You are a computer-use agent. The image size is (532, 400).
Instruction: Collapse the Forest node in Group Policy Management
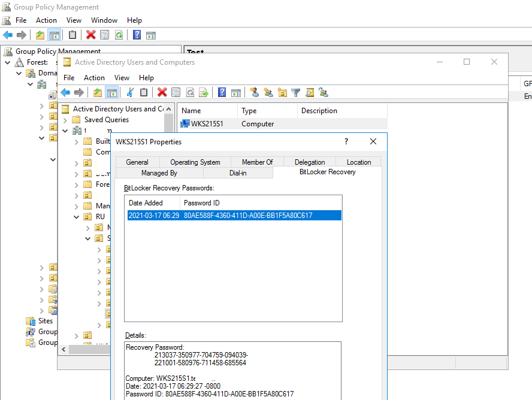(x=7, y=63)
